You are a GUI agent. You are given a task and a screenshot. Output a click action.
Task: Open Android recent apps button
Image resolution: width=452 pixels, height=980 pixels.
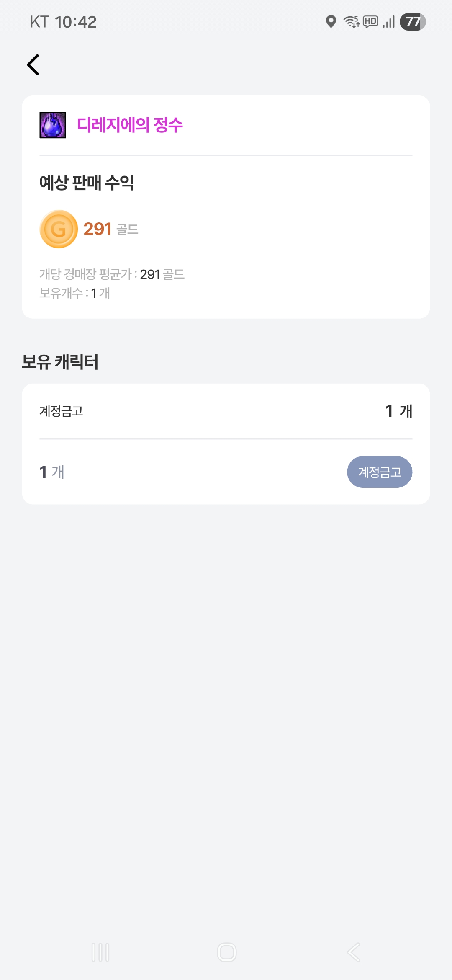100,952
